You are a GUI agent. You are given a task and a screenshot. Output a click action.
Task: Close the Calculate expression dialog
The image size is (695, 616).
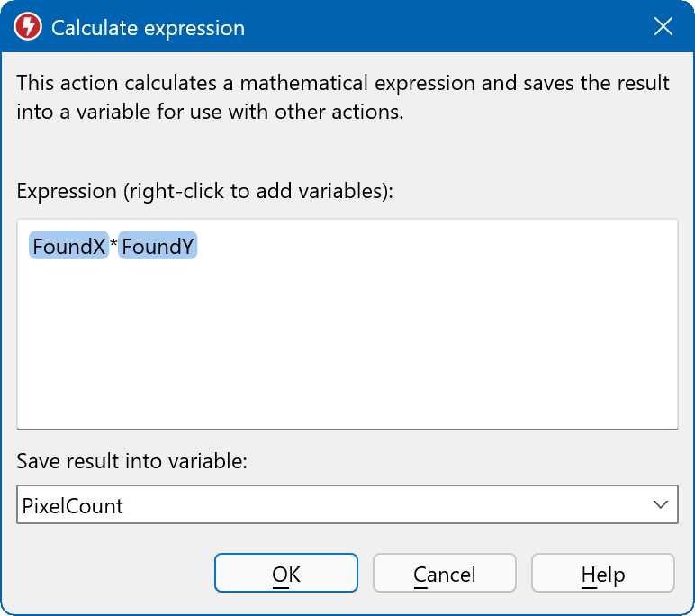click(663, 27)
